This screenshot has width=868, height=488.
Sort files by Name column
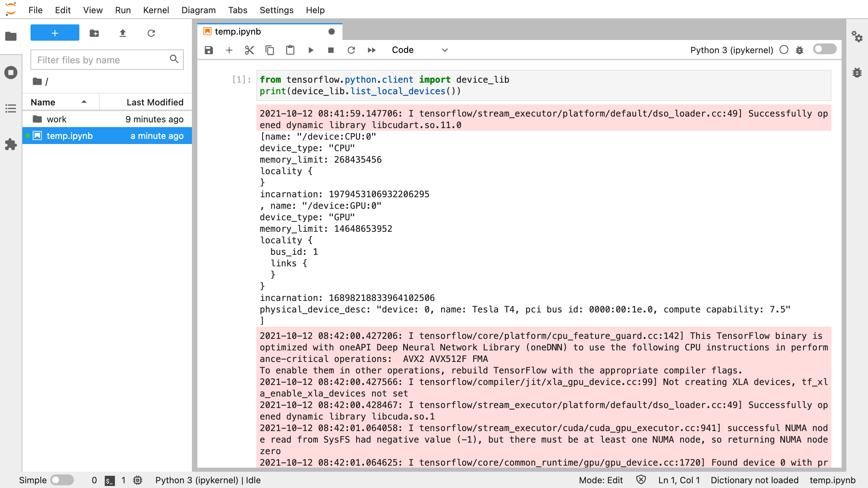pyautogui.click(x=60, y=102)
